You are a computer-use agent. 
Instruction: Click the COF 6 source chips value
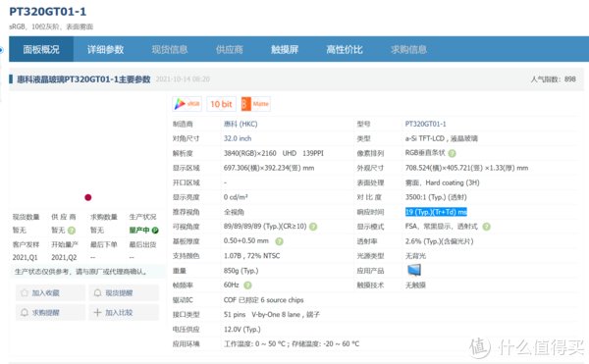[x=263, y=300]
